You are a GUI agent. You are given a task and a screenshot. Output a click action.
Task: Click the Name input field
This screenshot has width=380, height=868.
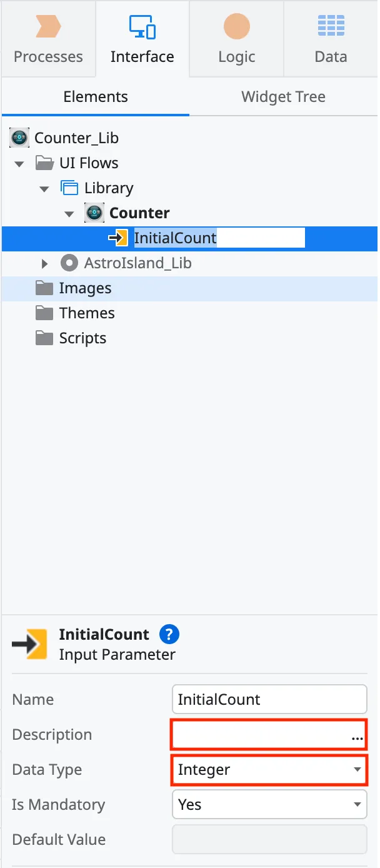click(269, 699)
